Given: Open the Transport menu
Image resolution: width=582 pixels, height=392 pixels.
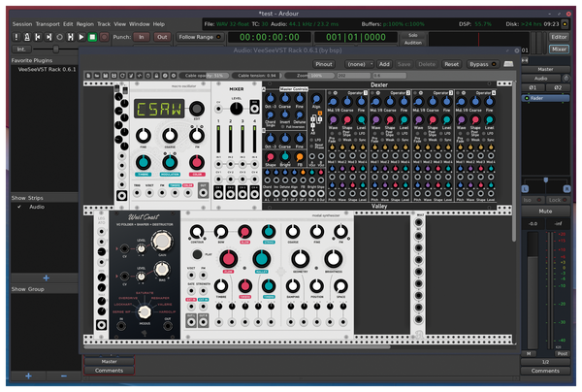Looking at the screenshot, I should point(48,24).
